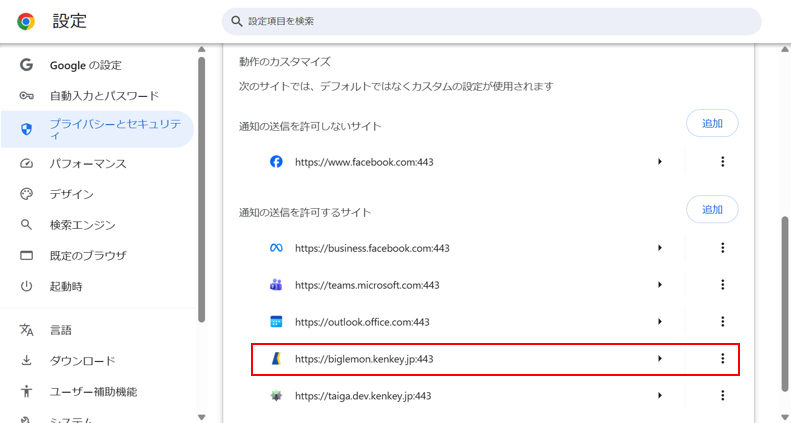Click the accessibility person icon
The image size is (791, 423).
coord(26,391)
